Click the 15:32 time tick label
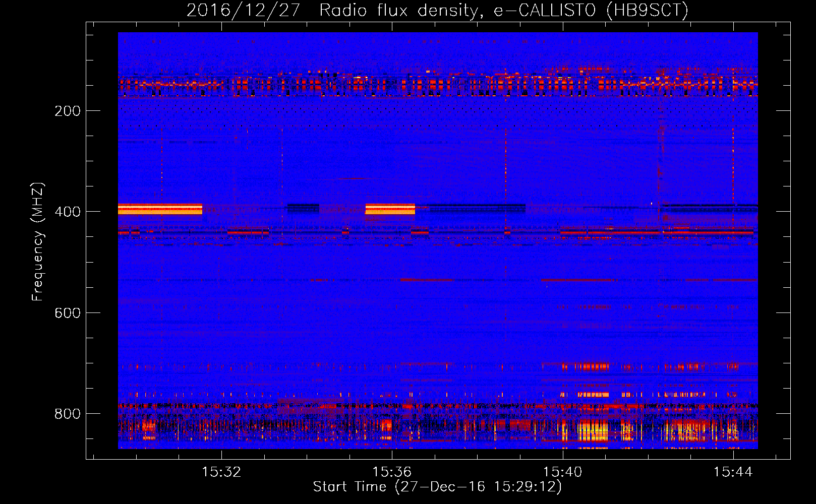Image resolution: width=816 pixels, height=504 pixels. [221, 472]
